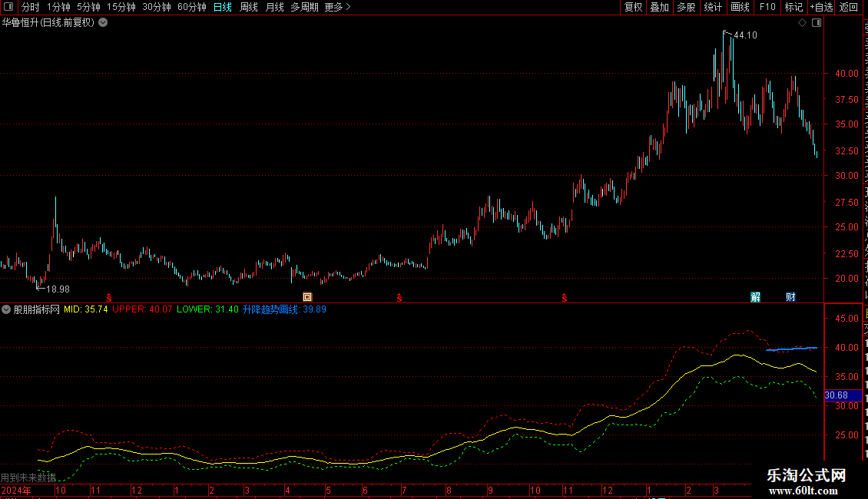This screenshot has width=868, height=499.
Task: Switch to 周线 weekly chart
Action: pyautogui.click(x=249, y=7)
